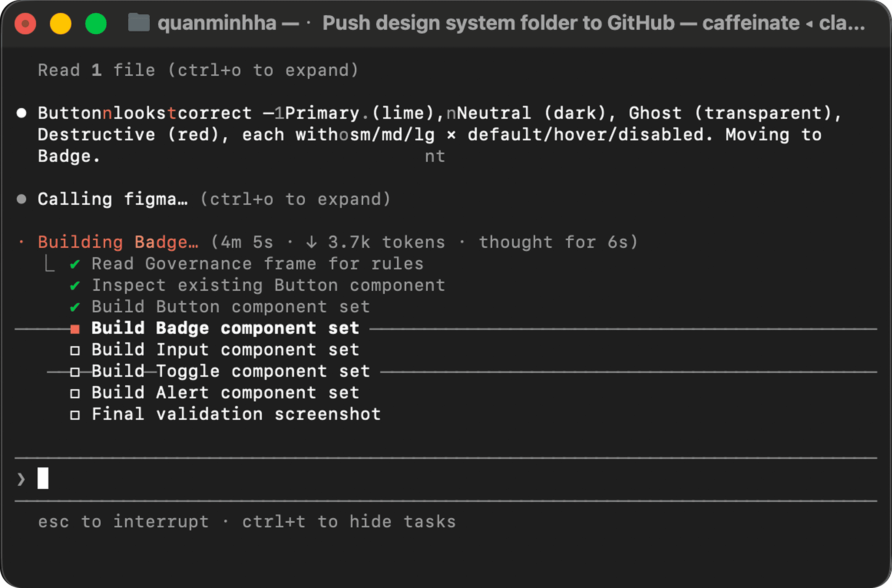The width and height of the screenshot is (892, 588).
Task: Click the white bullet beside Button looks correct
Action: [21, 113]
